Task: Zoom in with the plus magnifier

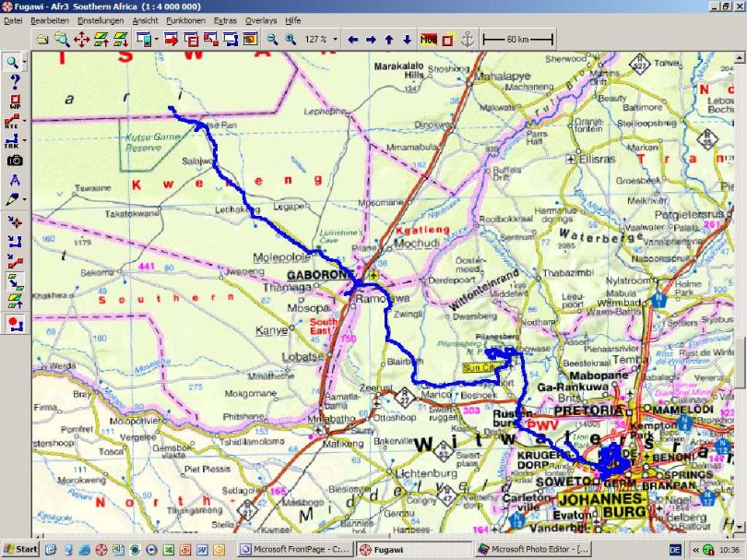Action: point(290,39)
